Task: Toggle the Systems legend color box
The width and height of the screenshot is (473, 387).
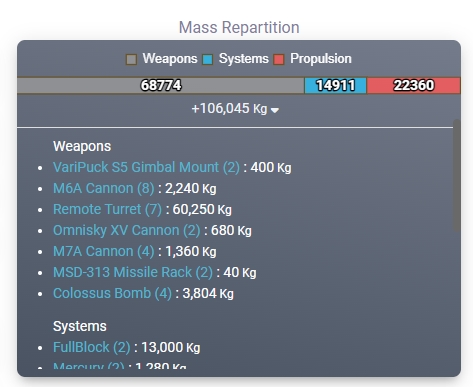Action: 207,59
